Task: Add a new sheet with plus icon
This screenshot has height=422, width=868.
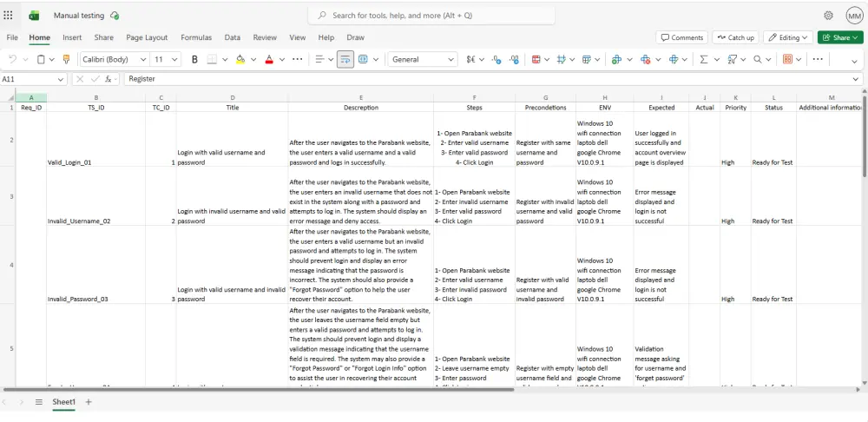Action: pos(88,402)
